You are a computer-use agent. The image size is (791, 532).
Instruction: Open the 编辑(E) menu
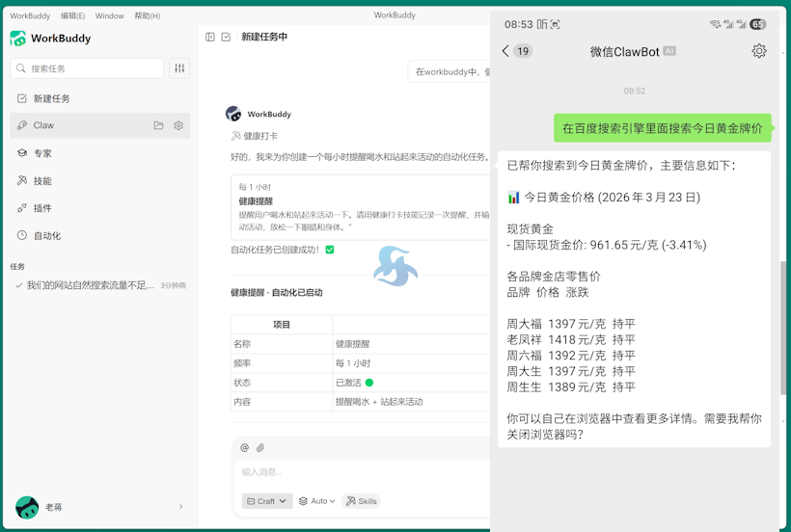pos(72,15)
